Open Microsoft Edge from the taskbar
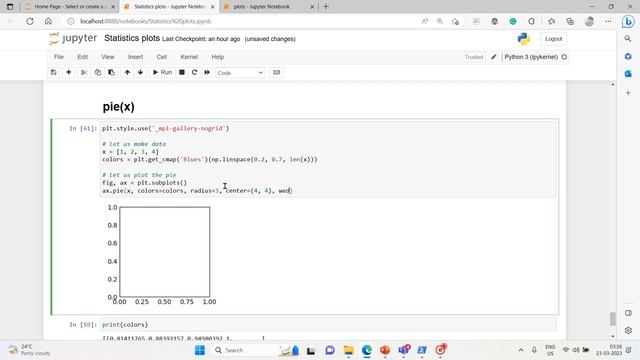Viewport: 640px width, 360px height. click(367, 350)
